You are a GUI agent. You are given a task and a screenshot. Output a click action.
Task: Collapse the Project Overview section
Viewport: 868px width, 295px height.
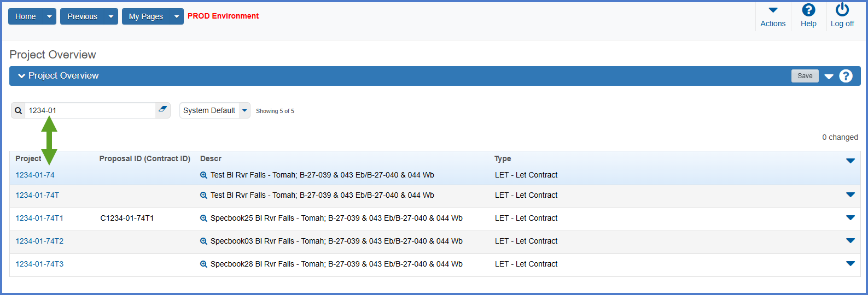tap(22, 76)
